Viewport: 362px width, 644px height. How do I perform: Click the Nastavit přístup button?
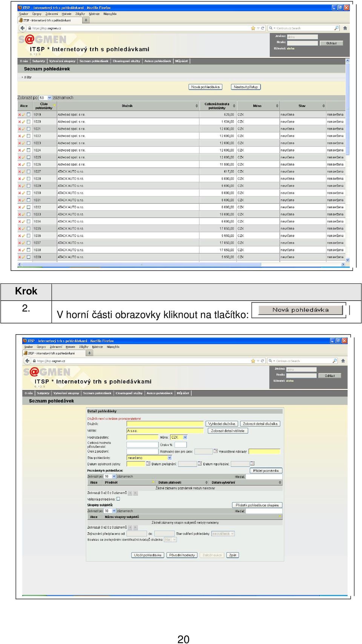coord(246,87)
